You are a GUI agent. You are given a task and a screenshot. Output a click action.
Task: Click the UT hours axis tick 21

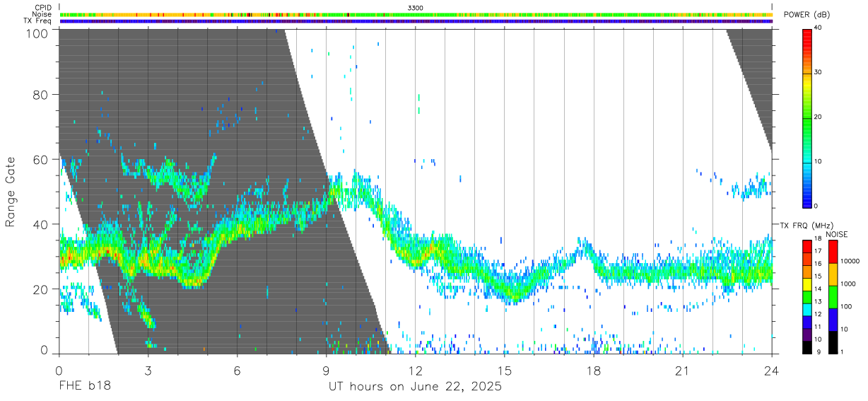683,371
